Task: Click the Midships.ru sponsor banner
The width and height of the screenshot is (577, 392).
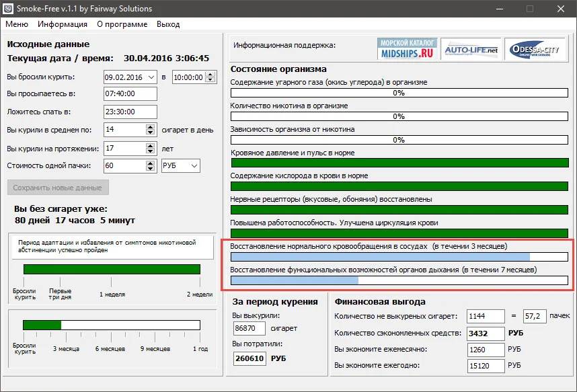Action: coord(408,49)
